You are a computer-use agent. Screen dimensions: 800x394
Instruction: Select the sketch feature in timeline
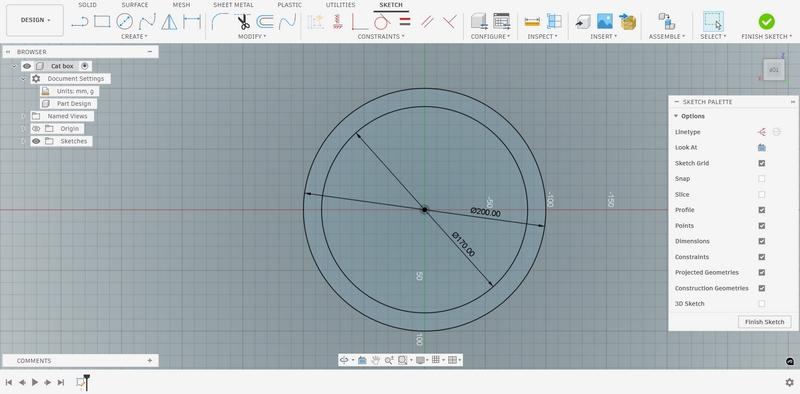[x=81, y=382]
